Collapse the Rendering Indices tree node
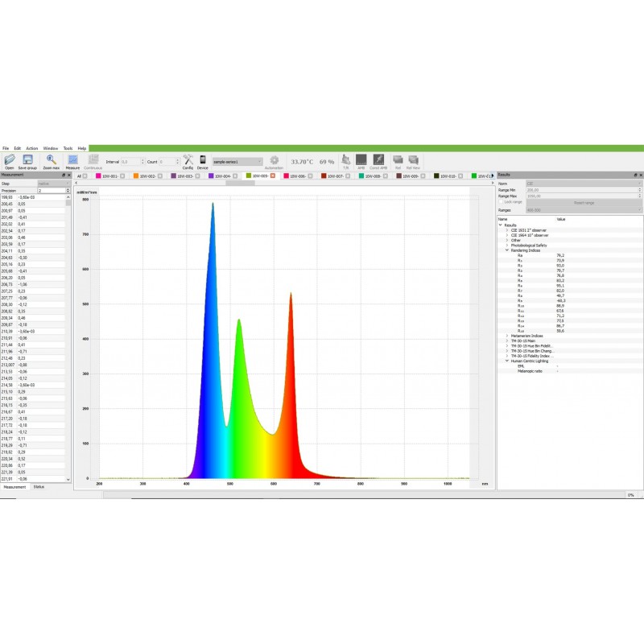Screen dimensions: 644x644 click(x=506, y=250)
